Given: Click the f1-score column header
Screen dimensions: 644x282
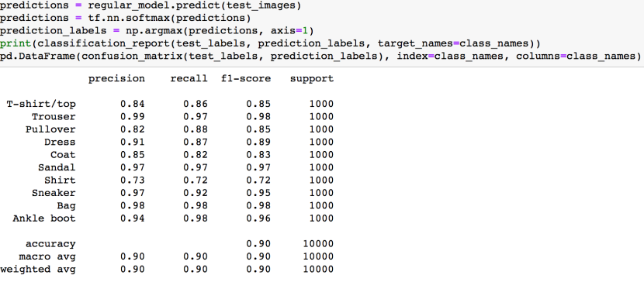Looking at the screenshot, I should tap(246, 79).
